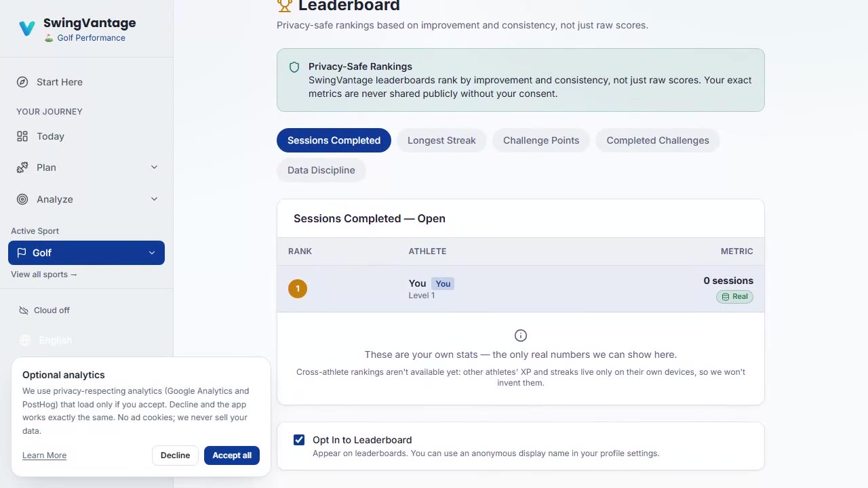
Task: Click the 'Sessions Completed — Open' heading
Action: 370,218
